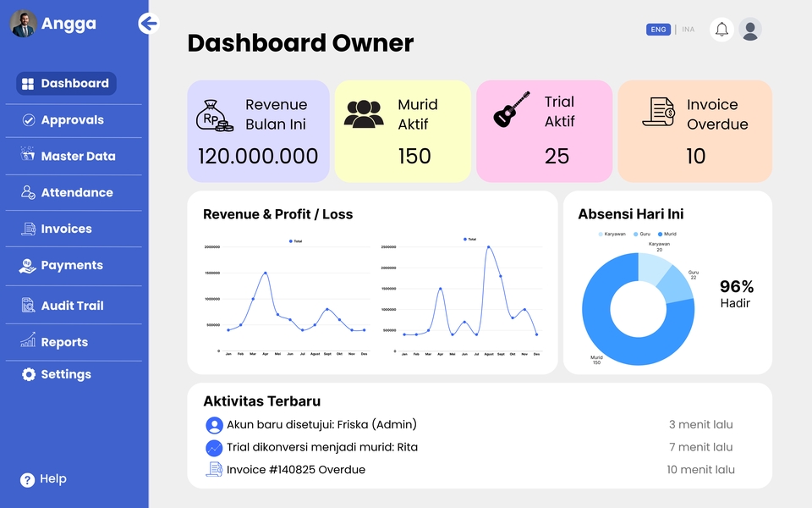The width and height of the screenshot is (812, 508).
Task: Click Angga's profile photo in sidebar
Action: 23,24
